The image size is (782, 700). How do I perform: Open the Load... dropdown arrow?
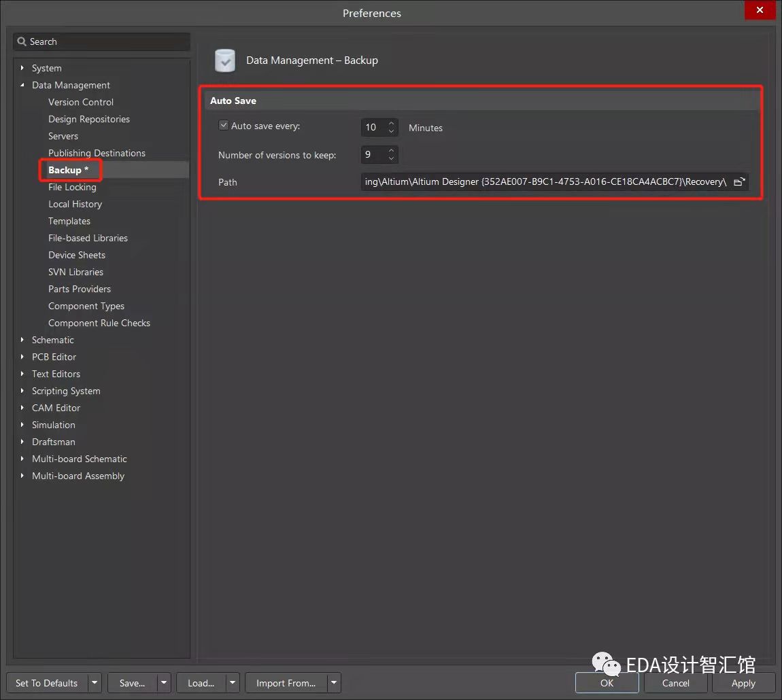click(x=233, y=682)
